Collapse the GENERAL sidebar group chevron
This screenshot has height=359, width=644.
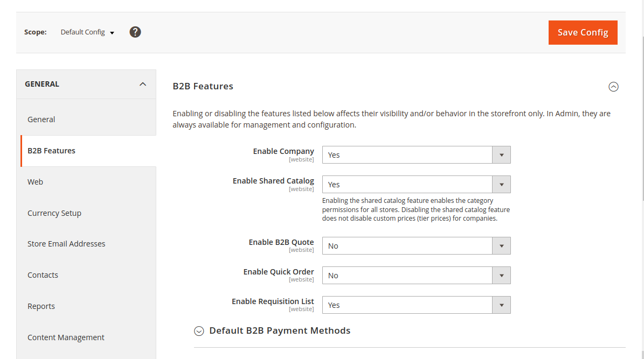143,84
